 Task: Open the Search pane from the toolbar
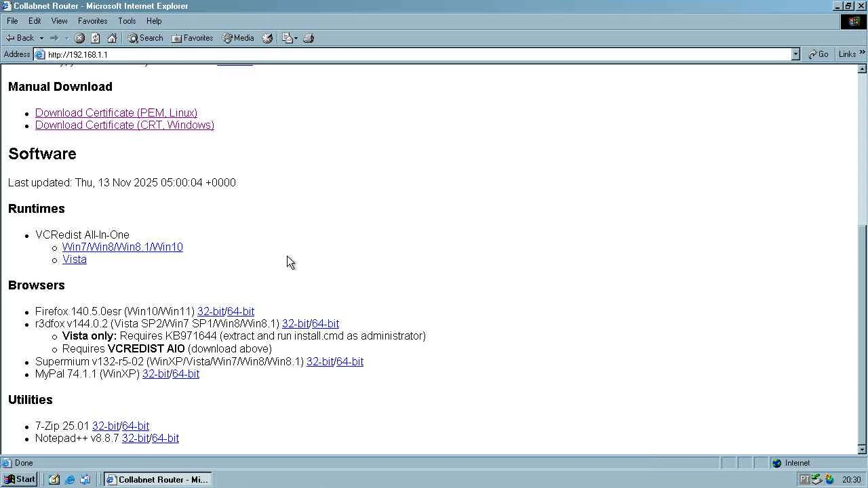[x=145, y=38]
